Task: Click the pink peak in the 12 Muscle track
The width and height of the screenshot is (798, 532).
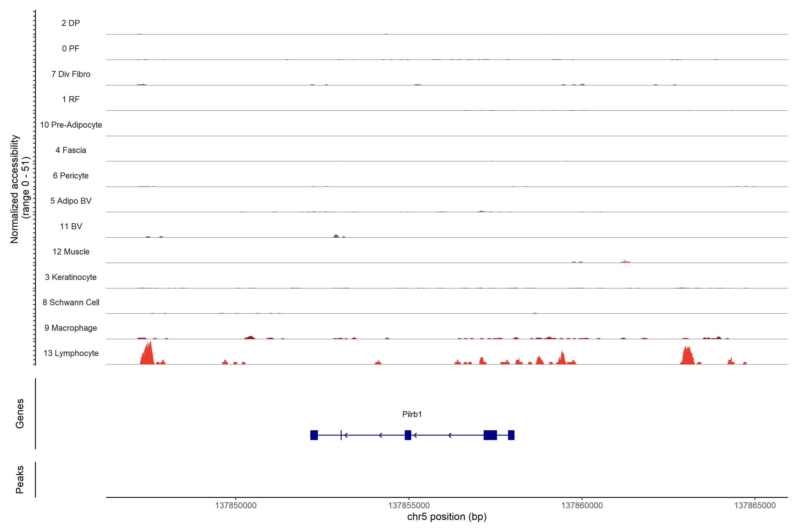Action: (625, 261)
